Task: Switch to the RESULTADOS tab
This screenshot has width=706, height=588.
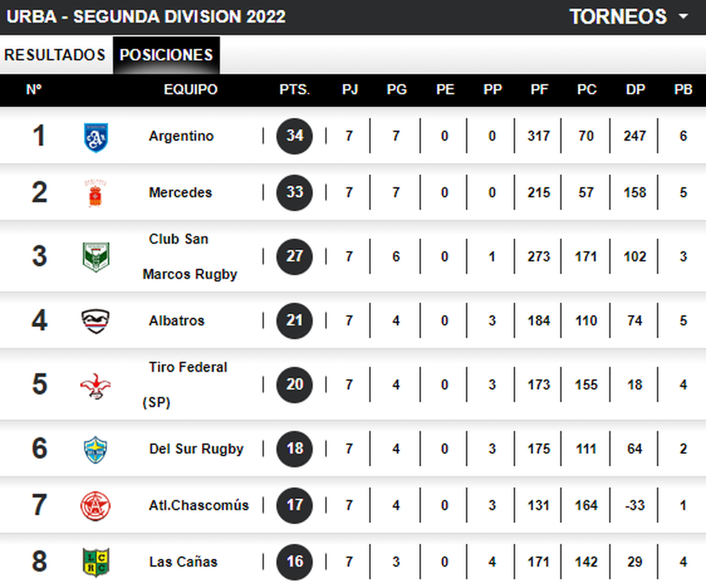Action: tap(55, 55)
